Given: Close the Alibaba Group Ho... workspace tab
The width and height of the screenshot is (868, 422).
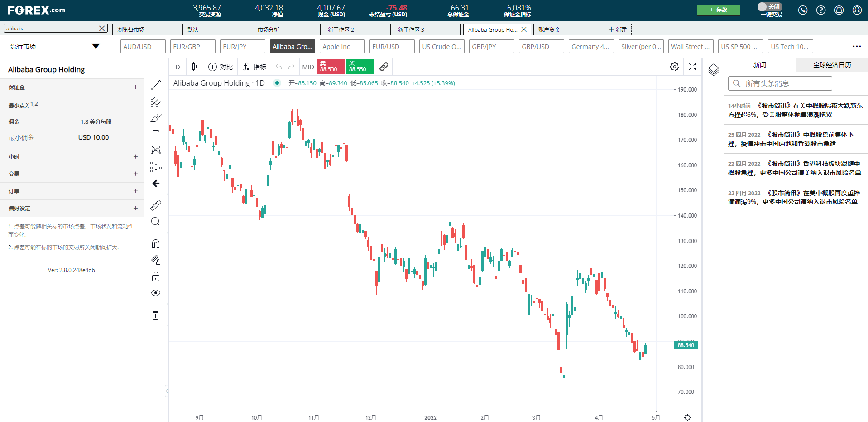Looking at the screenshot, I should [524, 29].
